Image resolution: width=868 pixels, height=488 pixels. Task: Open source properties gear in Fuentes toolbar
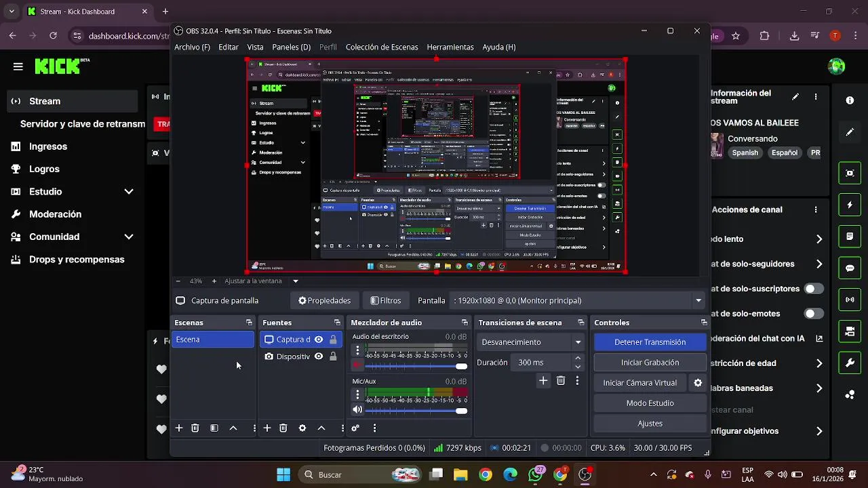(302, 428)
